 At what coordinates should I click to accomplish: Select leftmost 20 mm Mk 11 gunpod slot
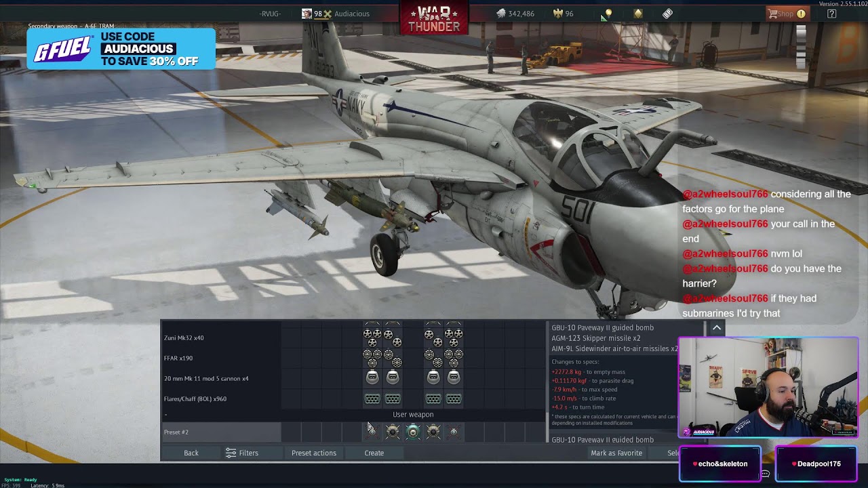click(x=372, y=378)
